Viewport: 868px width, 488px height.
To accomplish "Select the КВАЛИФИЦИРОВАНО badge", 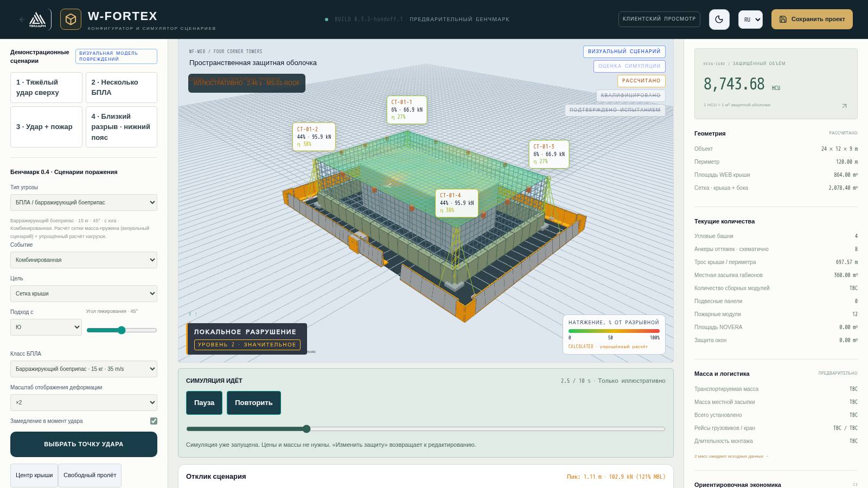I will [x=631, y=95].
